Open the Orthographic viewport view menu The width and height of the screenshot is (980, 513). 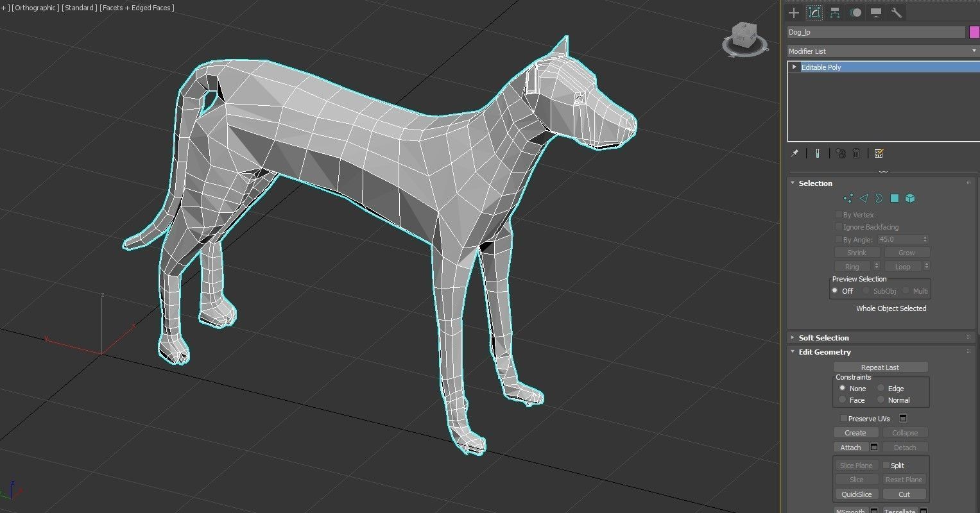click(x=35, y=8)
